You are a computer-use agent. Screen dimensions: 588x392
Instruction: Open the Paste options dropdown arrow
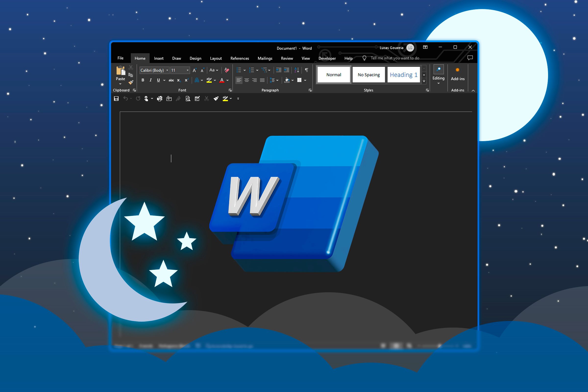(120, 84)
